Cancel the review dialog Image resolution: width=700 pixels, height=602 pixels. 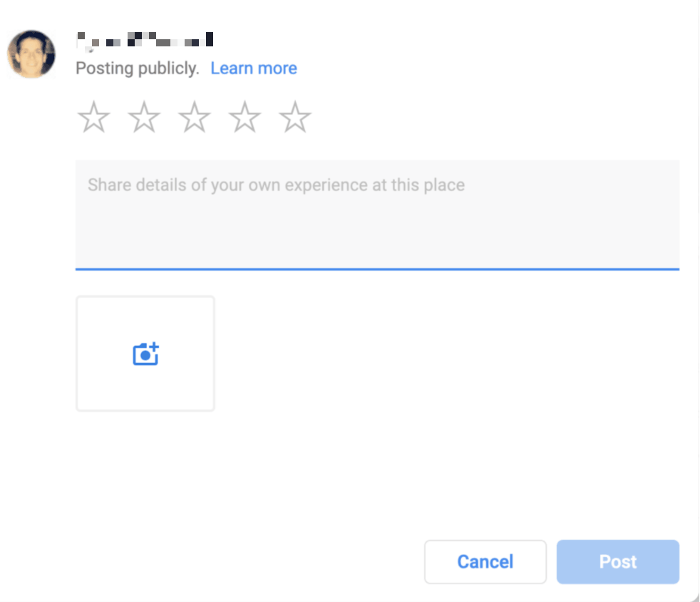485,562
